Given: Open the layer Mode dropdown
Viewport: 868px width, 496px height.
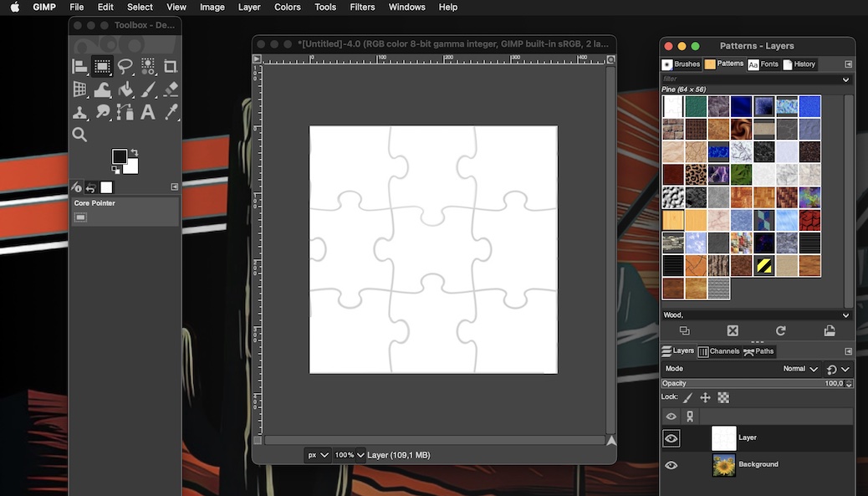Looking at the screenshot, I should pos(800,369).
